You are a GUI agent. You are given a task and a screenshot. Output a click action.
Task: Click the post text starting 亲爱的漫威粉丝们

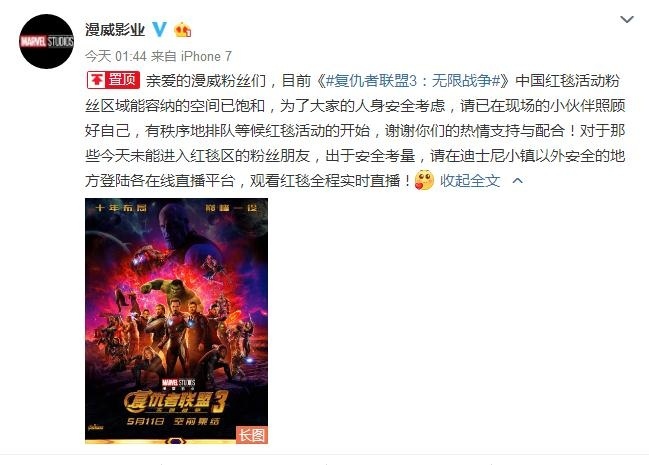click(355, 131)
